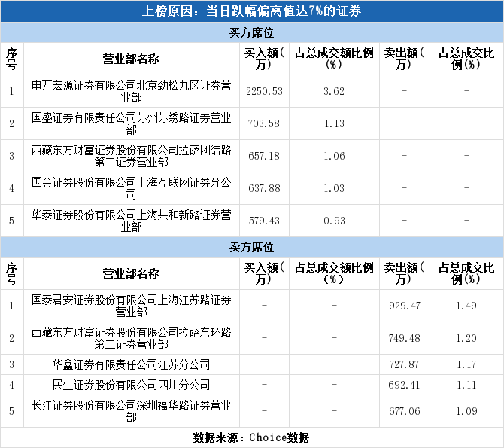Select the 卖方席位 section header
This screenshot has height=448, width=504.
[251, 247]
